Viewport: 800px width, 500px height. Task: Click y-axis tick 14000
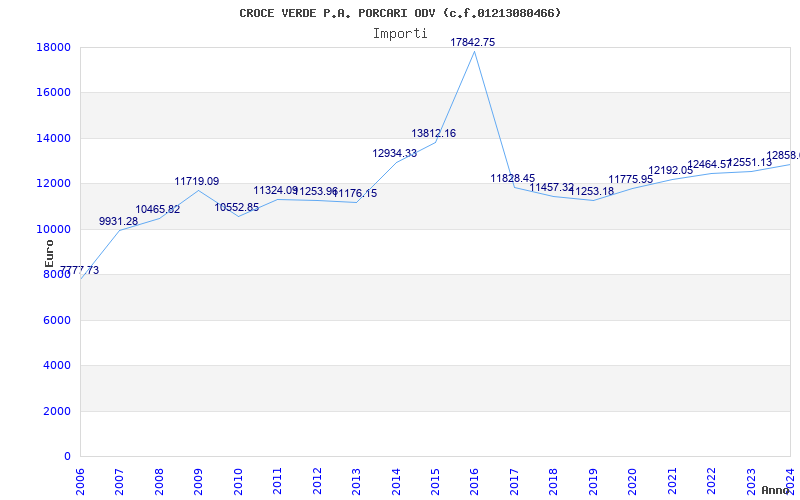point(53,138)
